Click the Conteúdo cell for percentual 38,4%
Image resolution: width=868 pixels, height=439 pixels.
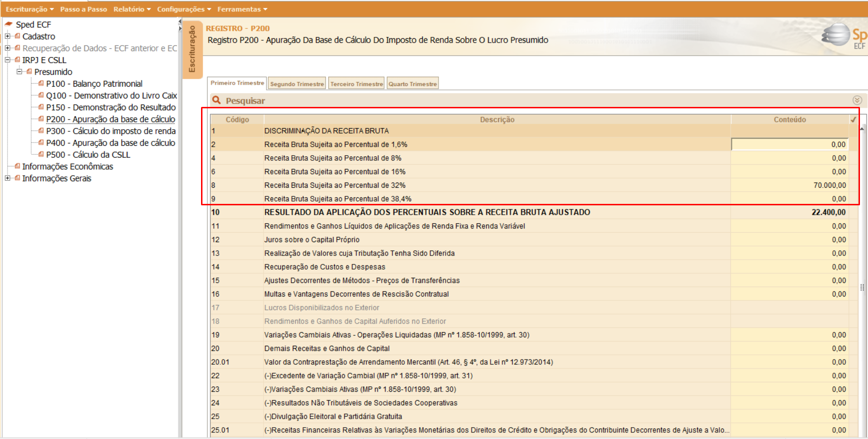point(789,199)
